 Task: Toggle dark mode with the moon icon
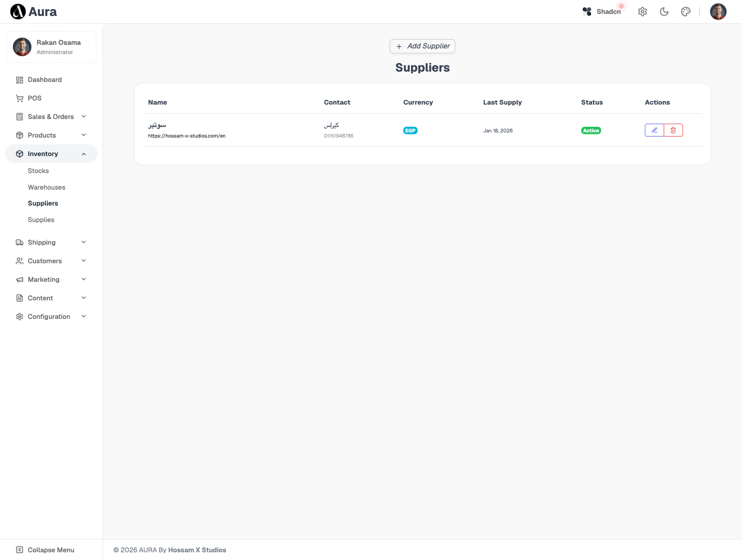(664, 12)
